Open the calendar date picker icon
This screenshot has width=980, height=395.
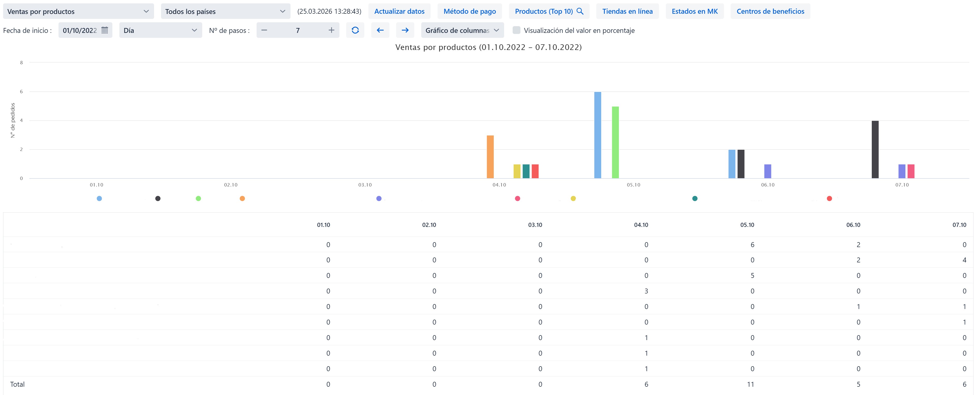(x=105, y=30)
